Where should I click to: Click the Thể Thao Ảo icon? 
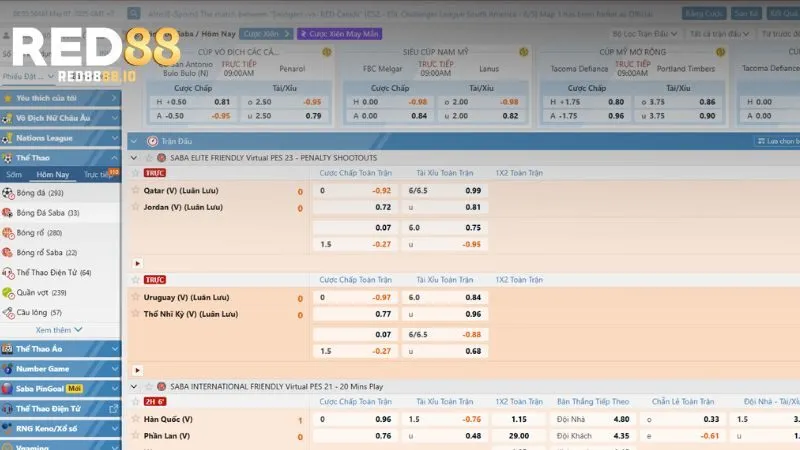7,348
